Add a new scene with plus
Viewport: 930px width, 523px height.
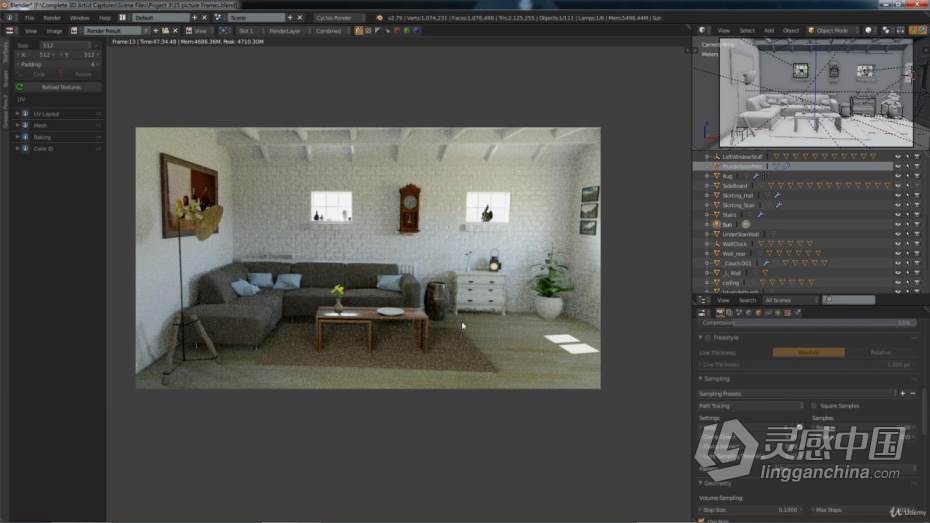[290, 18]
